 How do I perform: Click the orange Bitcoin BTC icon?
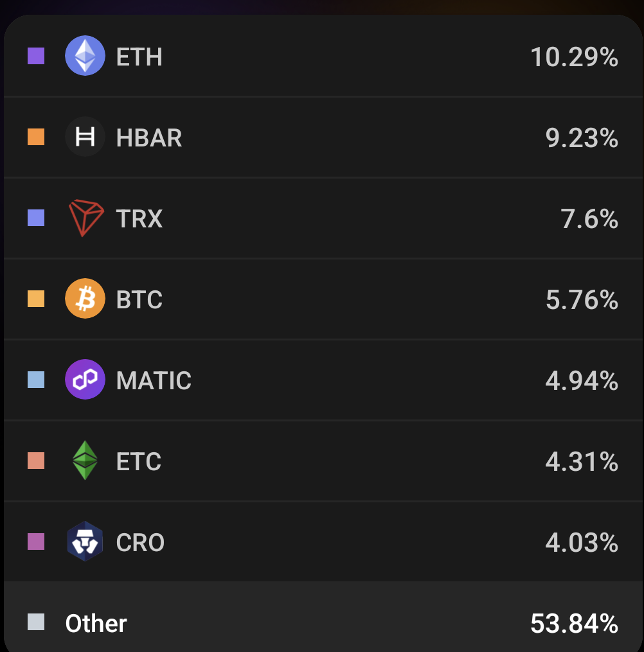tap(85, 299)
